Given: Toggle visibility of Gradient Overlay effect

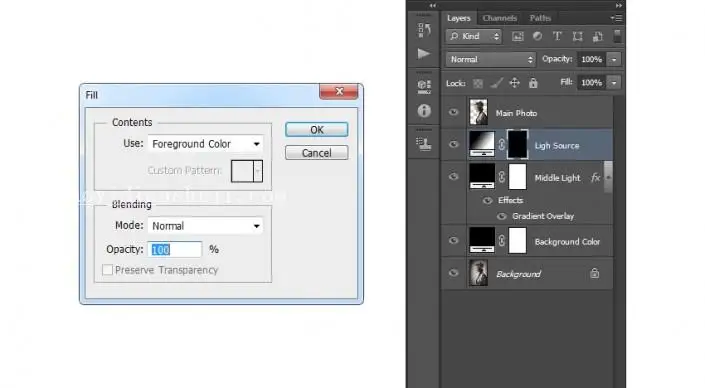Looking at the screenshot, I should [x=502, y=216].
